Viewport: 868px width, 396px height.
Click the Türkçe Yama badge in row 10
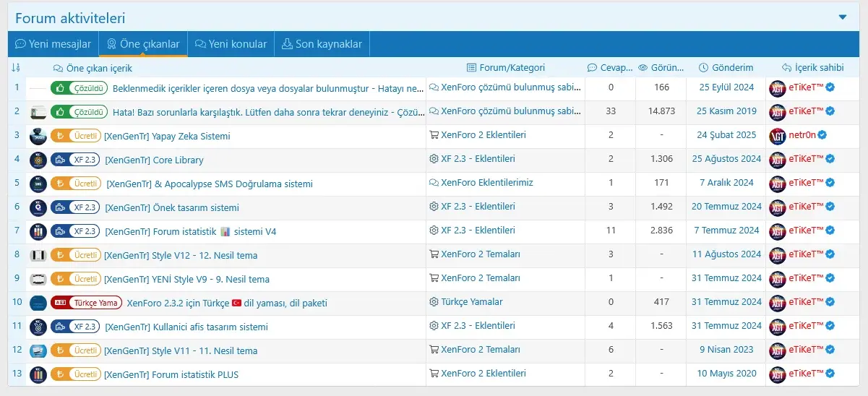point(86,303)
